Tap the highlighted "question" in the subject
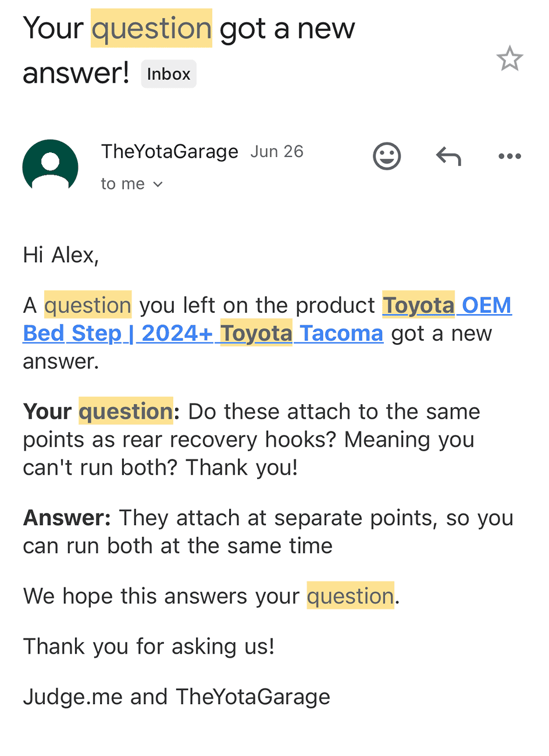The height and width of the screenshot is (756, 549). [152, 28]
